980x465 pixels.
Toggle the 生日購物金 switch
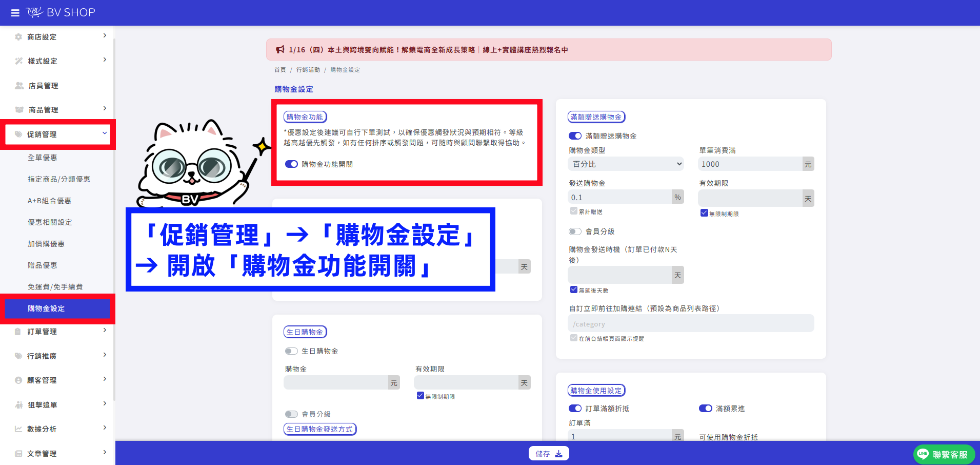[291, 351]
